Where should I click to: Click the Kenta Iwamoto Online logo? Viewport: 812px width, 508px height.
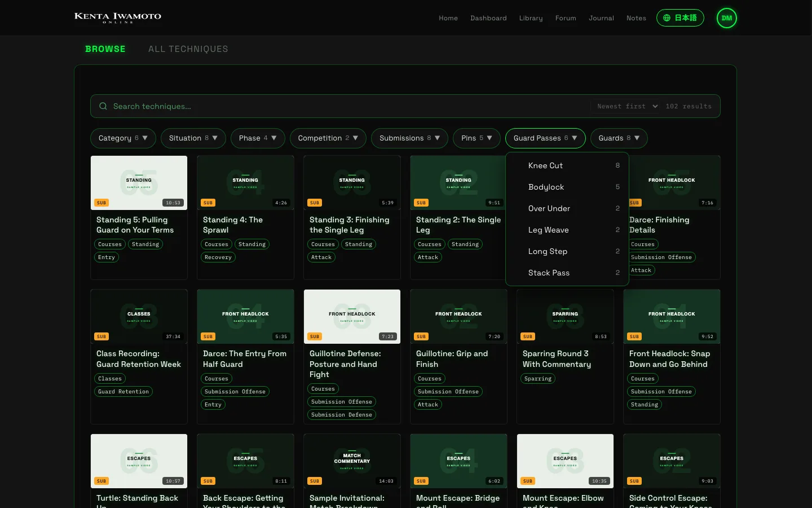(x=118, y=17)
